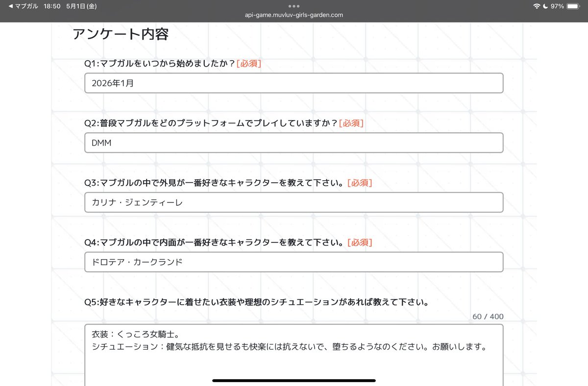The height and width of the screenshot is (386, 588).
Task: Click the Q4 question label about 内面
Action: click(x=228, y=243)
